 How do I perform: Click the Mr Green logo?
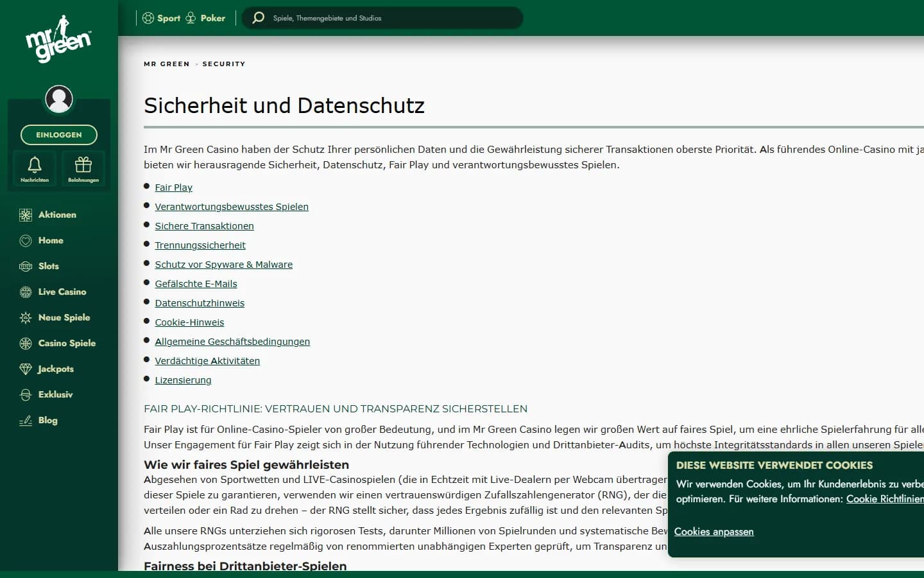pos(58,40)
